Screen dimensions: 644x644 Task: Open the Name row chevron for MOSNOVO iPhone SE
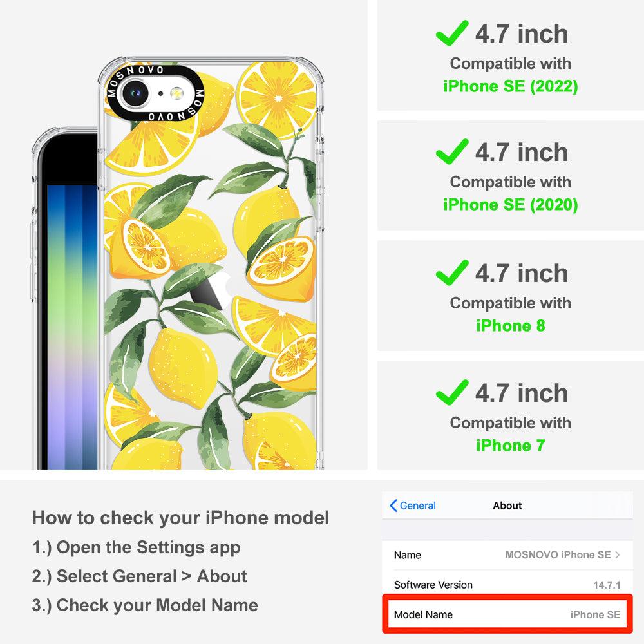tap(618, 555)
